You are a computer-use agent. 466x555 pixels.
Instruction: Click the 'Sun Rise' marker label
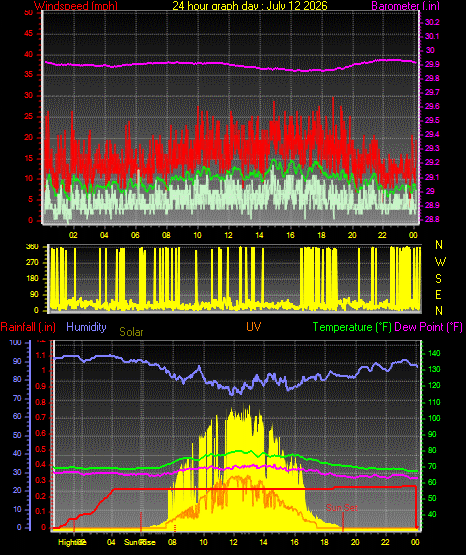139,542
